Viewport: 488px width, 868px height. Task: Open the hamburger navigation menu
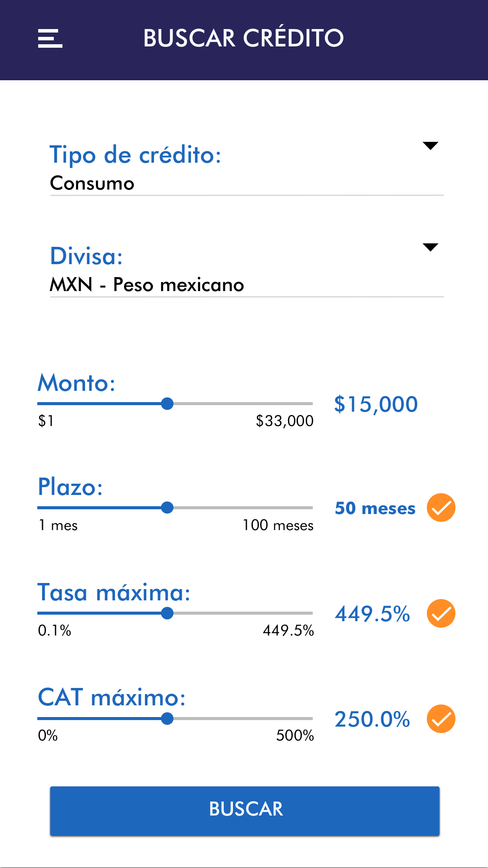pyautogui.click(x=50, y=39)
